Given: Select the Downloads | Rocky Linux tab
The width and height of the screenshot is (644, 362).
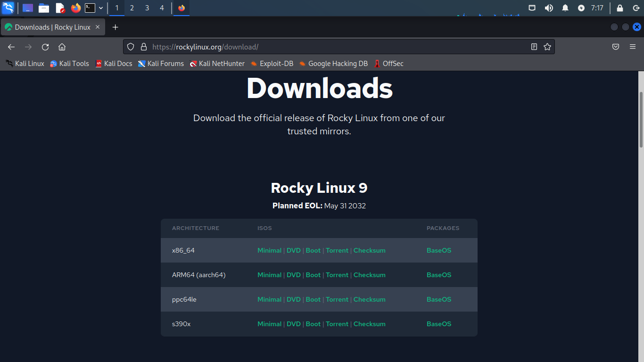Looking at the screenshot, I should pos(53,27).
